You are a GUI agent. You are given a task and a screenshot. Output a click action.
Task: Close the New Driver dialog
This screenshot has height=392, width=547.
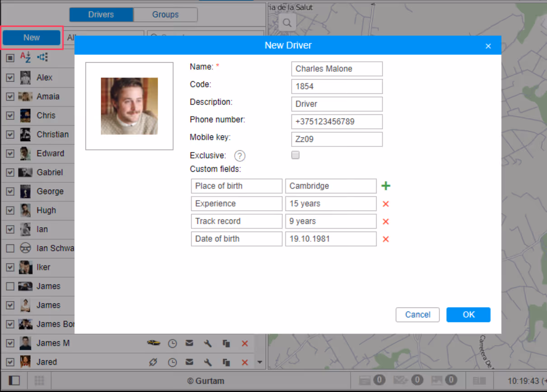tap(488, 46)
